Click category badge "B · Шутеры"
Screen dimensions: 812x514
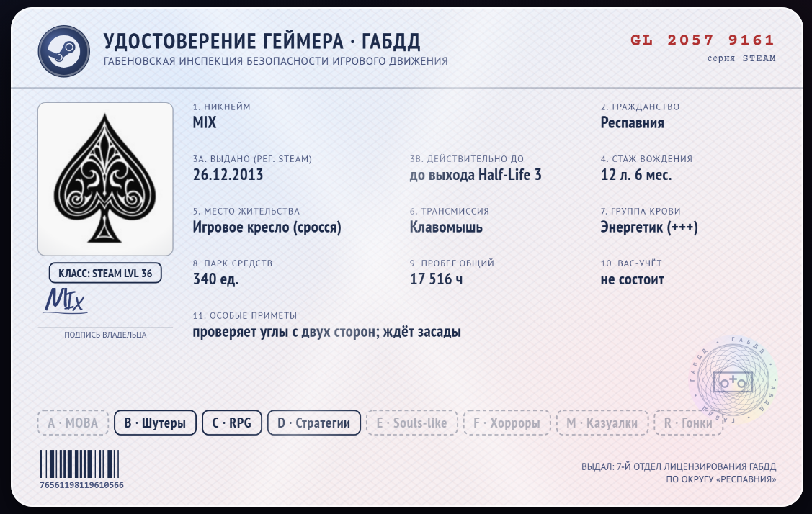[155, 423]
